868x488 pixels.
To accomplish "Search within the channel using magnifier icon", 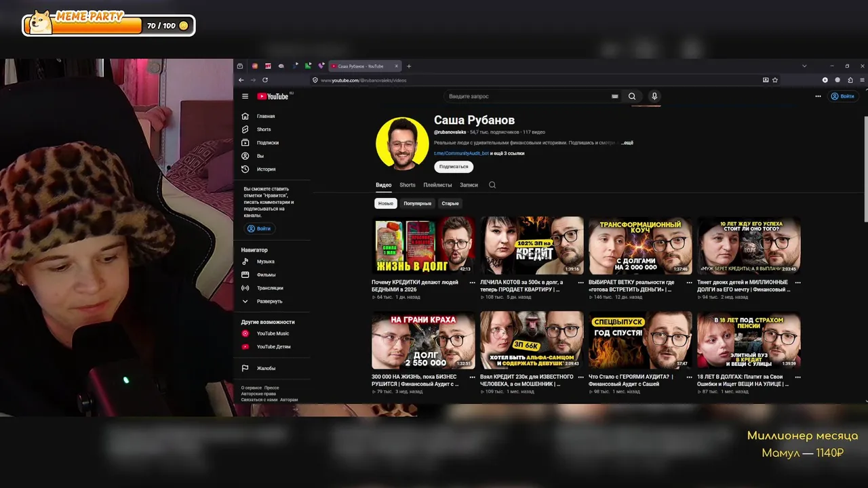I will coord(492,185).
